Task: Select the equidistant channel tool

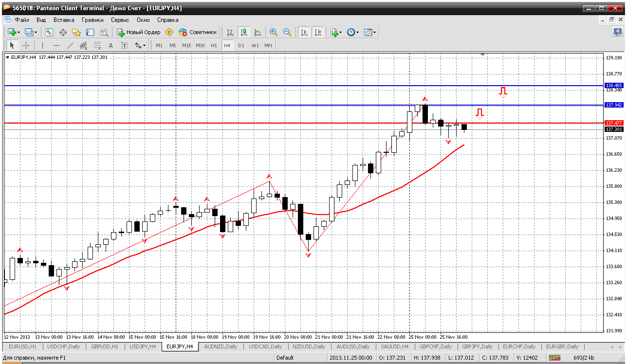Action: click(84, 45)
